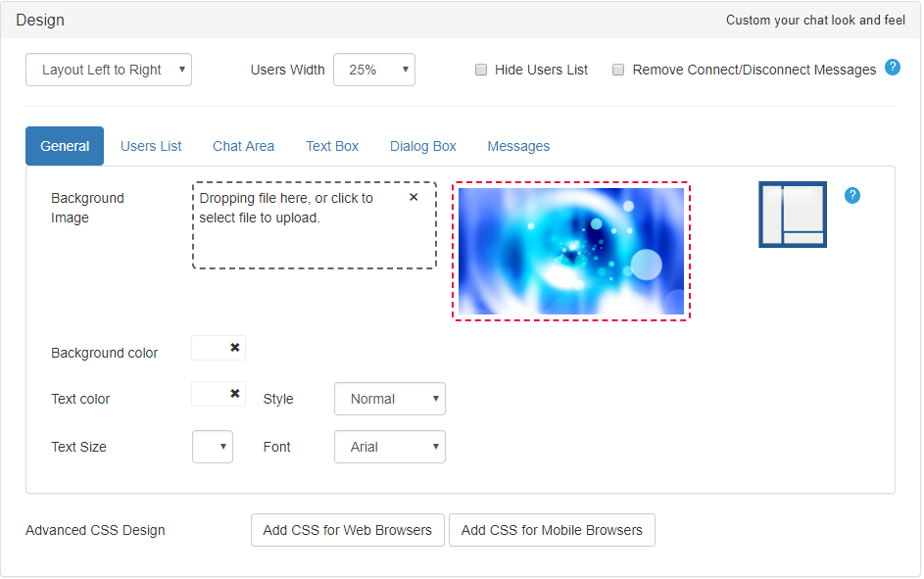Click the blue background image preview
Image resolution: width=924 pixels, height=579 pixels.
pos(570,250)
